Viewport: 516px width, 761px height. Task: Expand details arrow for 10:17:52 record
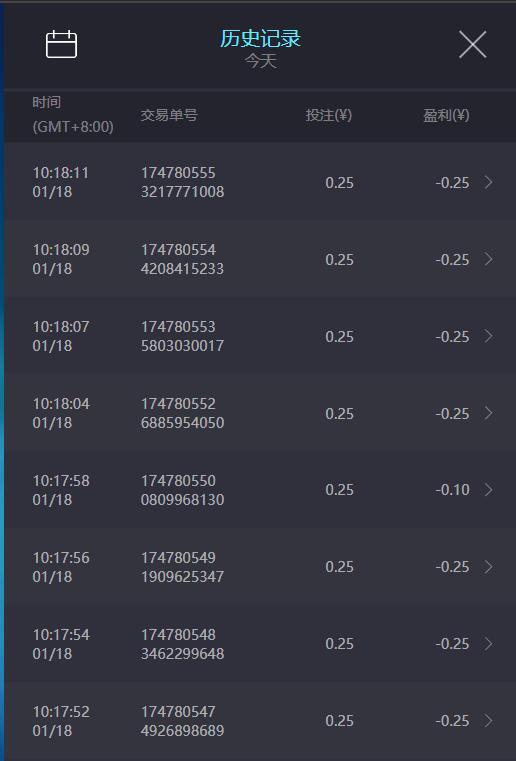488,721
